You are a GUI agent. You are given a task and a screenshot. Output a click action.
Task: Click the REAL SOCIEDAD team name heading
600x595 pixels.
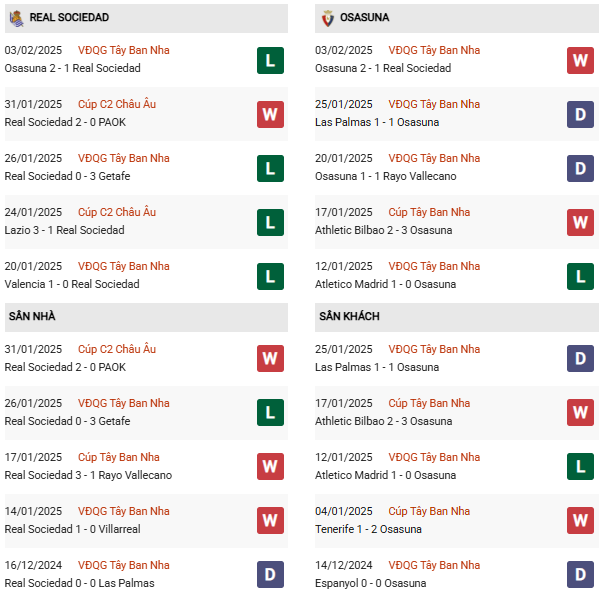click(x=69, y=17)
